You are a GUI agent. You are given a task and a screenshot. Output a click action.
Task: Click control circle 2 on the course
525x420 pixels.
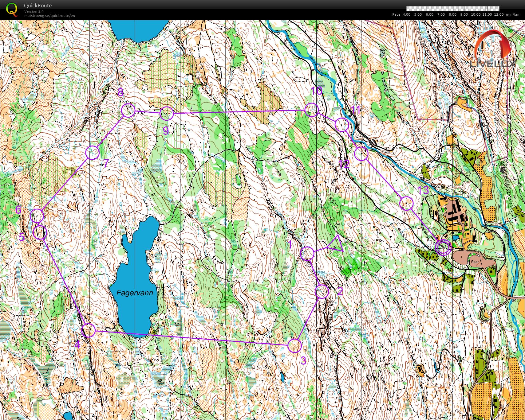click(x=322, y=291)
